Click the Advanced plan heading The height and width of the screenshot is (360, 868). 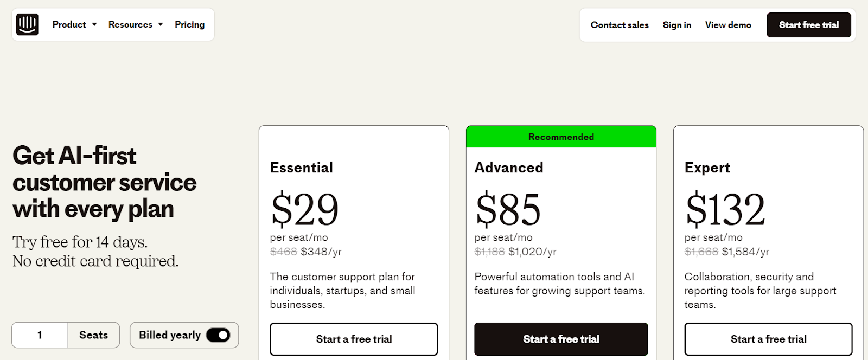tap(508, 168)
